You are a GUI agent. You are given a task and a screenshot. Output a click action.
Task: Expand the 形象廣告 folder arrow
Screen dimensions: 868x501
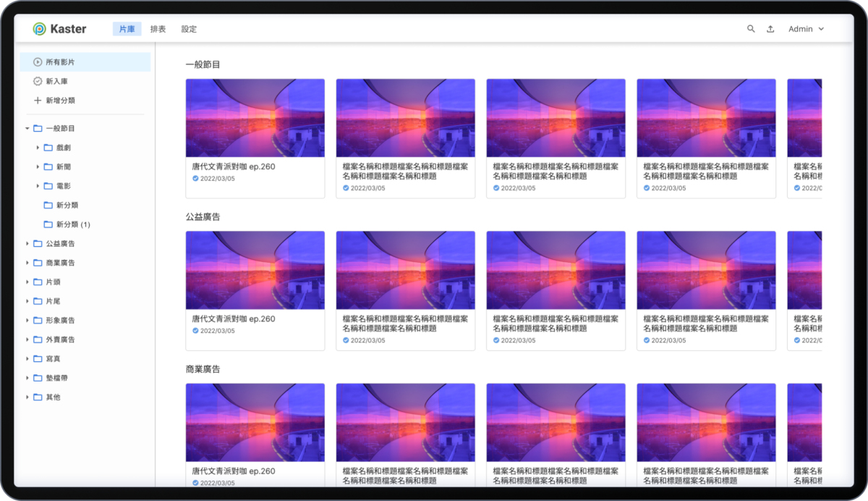point(27,320)
